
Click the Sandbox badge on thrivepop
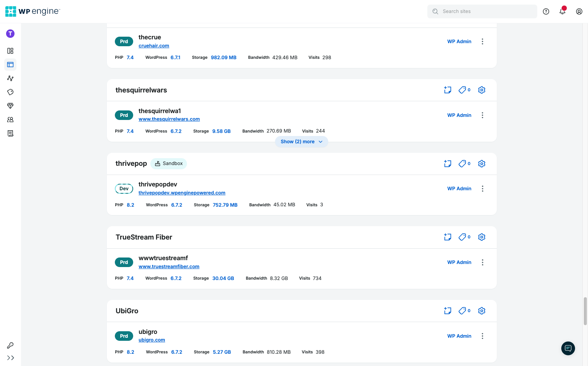pyautogui.click(x=169, y=164)
